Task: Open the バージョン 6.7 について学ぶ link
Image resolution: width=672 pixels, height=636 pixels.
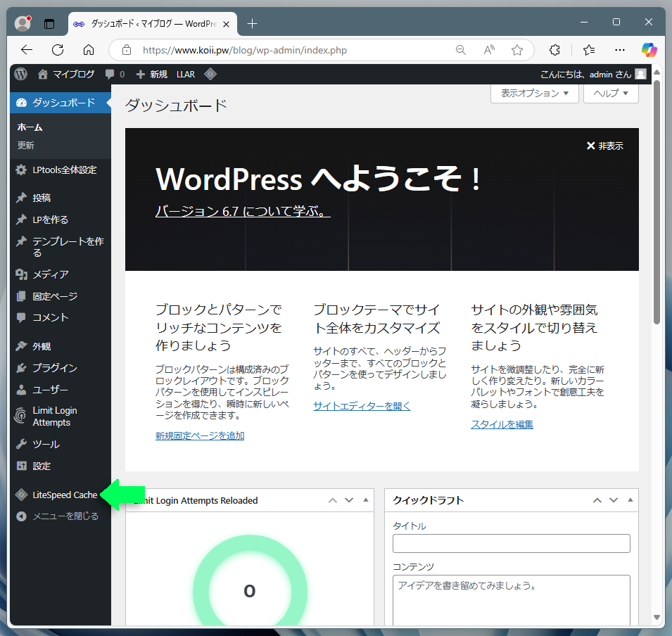Action: [243, 211]
